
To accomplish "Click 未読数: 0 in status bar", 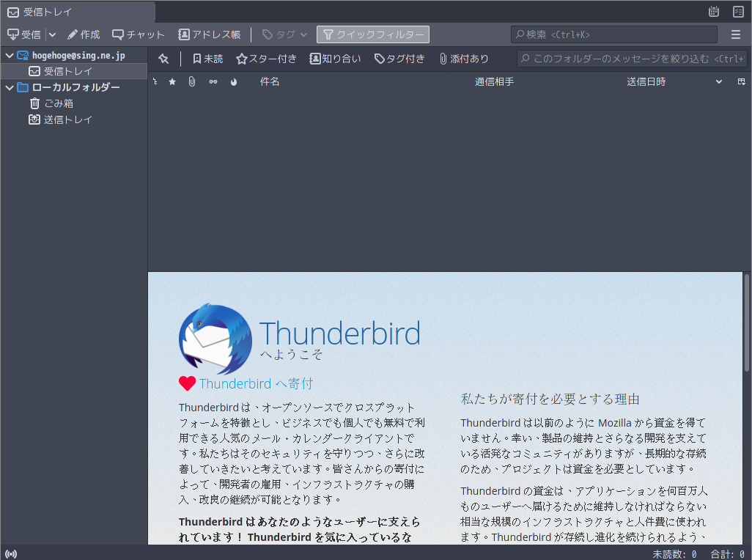I will 675,554.
